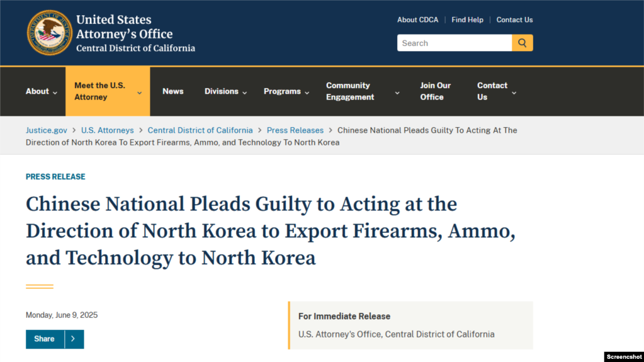Click the magnifying glass search button
Screen dimensions: 644x362
(523, 43)
